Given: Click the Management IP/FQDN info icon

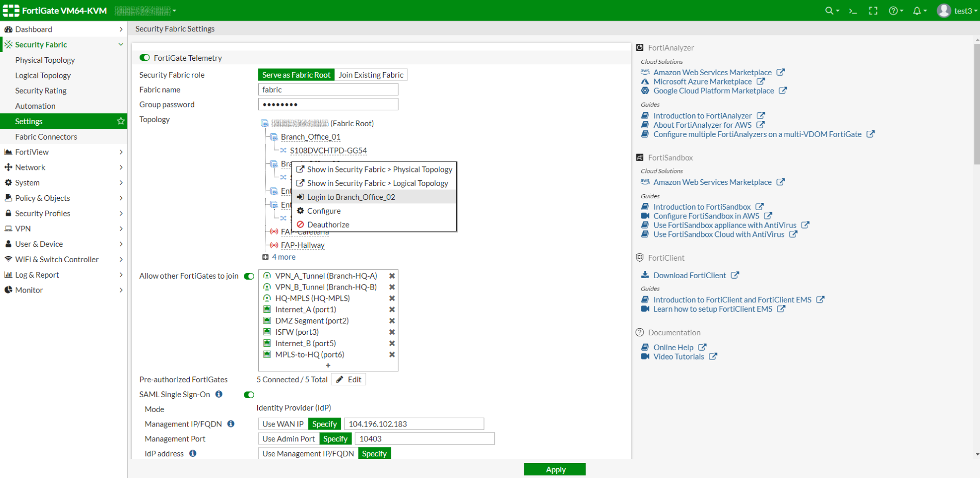Looking at the screenshot, I should tap(231, 424).
